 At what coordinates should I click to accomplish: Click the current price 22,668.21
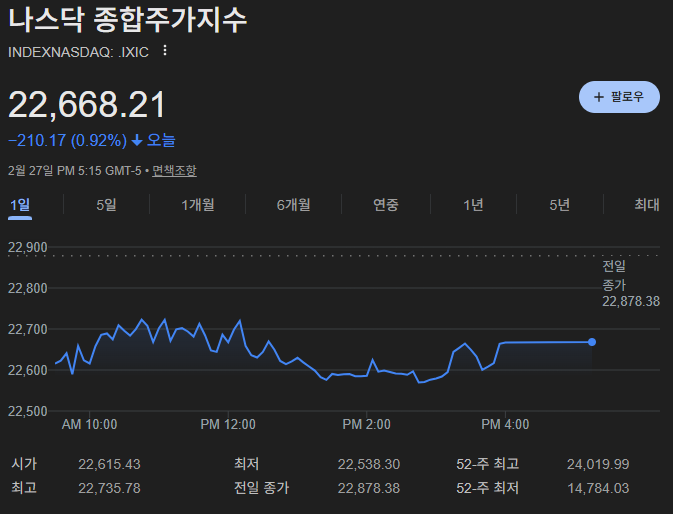click(x=87, y=105)
